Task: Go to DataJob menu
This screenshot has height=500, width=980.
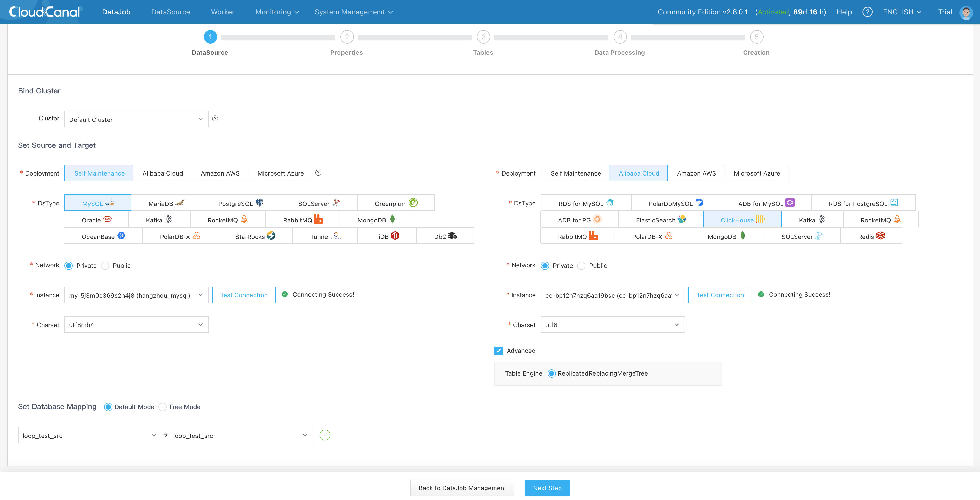Action: tap(116, 12)
